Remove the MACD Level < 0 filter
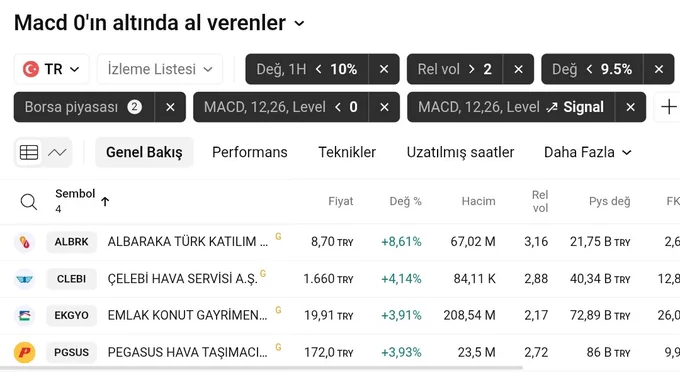The height and width of the screenshot is (380, 680). pyautogui.click(x=384, y=107)
